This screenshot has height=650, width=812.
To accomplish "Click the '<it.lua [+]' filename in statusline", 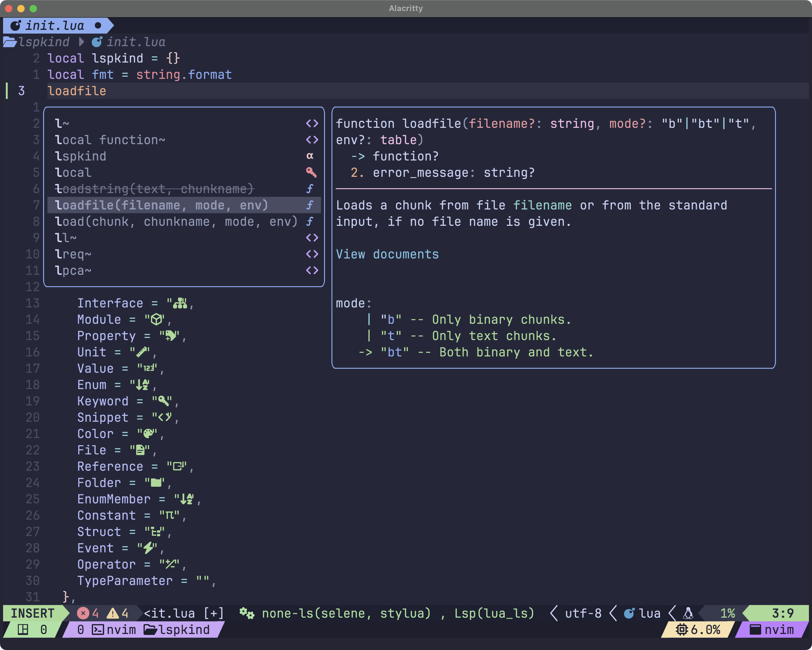I will [184, 613].
